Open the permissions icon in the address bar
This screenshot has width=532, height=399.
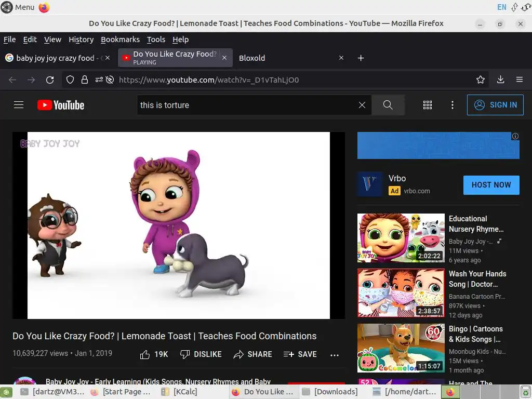tap(99, 79)
